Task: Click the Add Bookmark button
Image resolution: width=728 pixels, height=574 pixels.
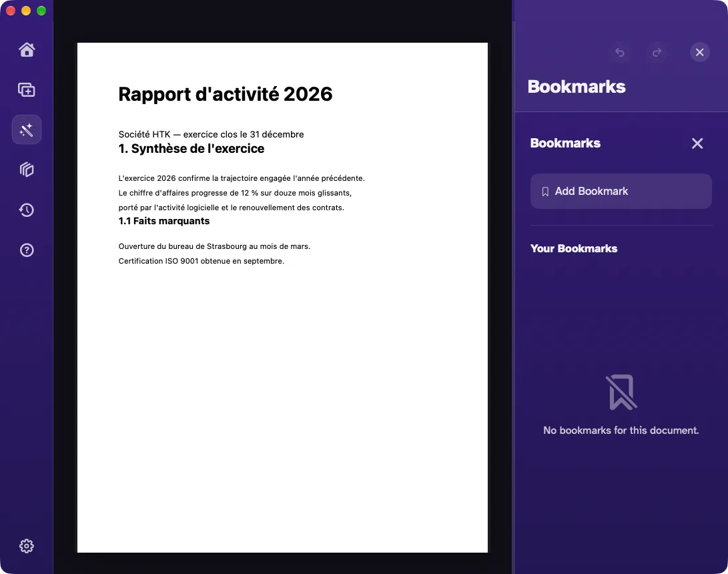Action: (621, 192)
